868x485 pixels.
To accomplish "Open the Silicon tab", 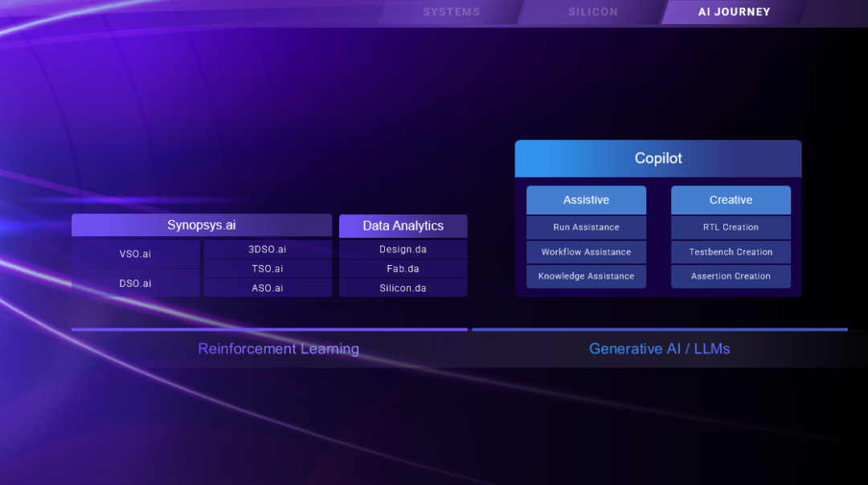I will [593, 12].
